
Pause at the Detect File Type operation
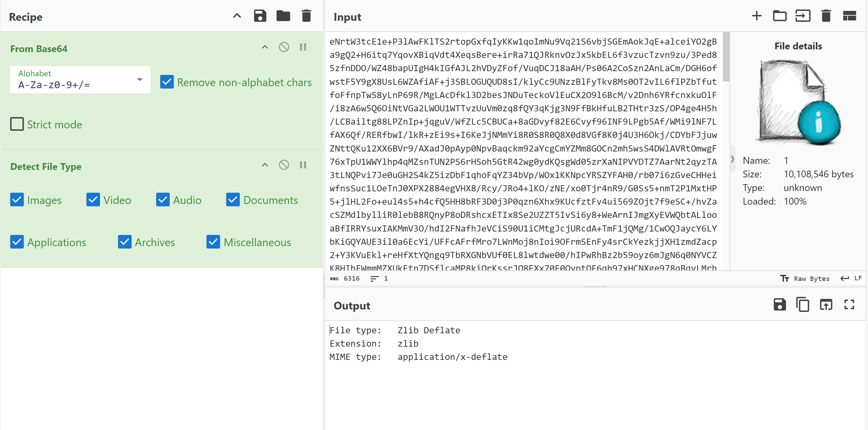point(303,165)
